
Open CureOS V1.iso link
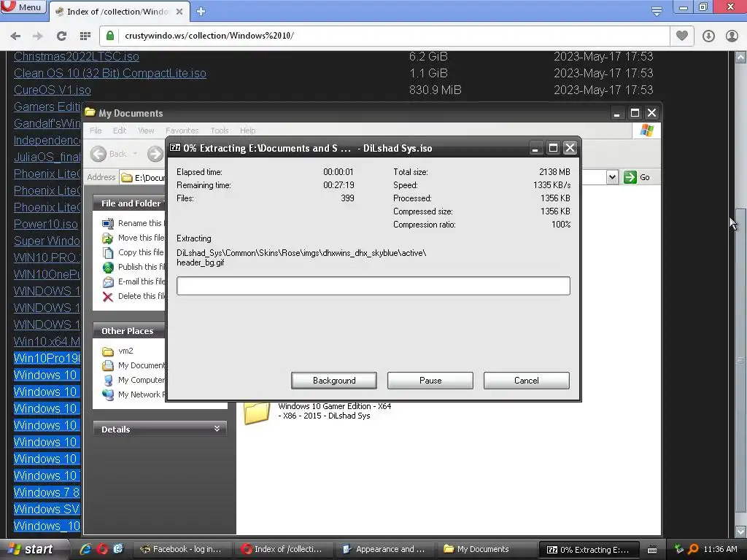(53, 90)
